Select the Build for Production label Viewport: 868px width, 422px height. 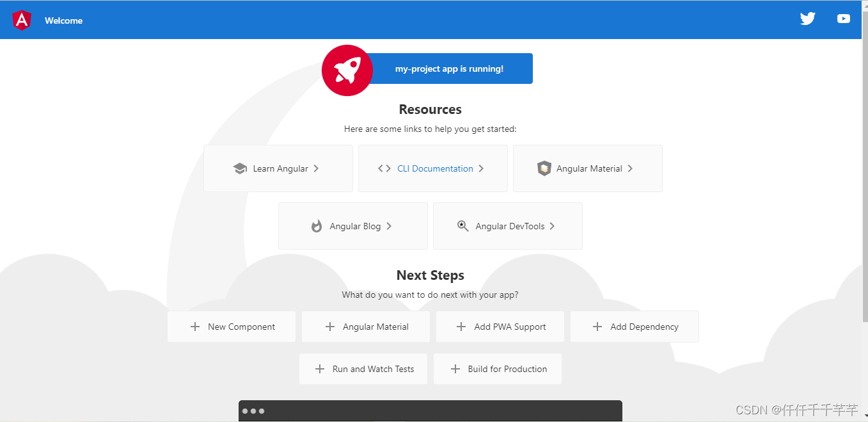click(507, 369)
